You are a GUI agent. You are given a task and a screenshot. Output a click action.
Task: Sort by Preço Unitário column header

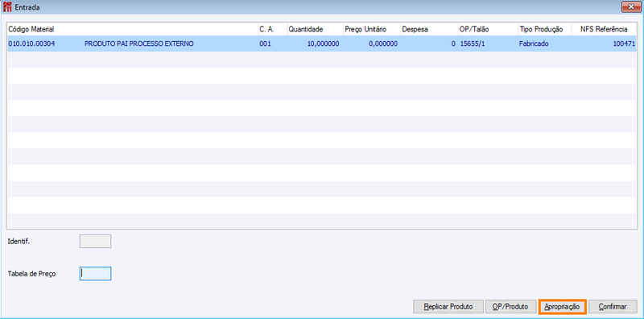pyautogui.click(x=371, y=29)
